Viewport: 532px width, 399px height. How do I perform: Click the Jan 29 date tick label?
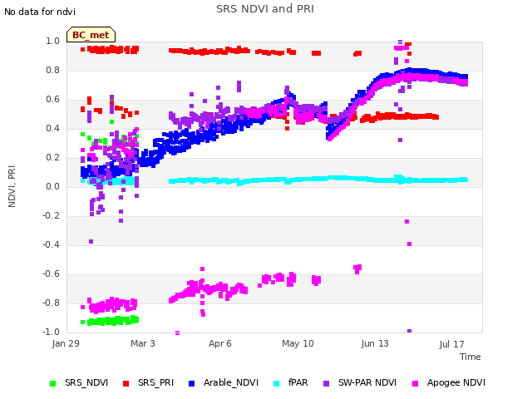tap(66, 343)
